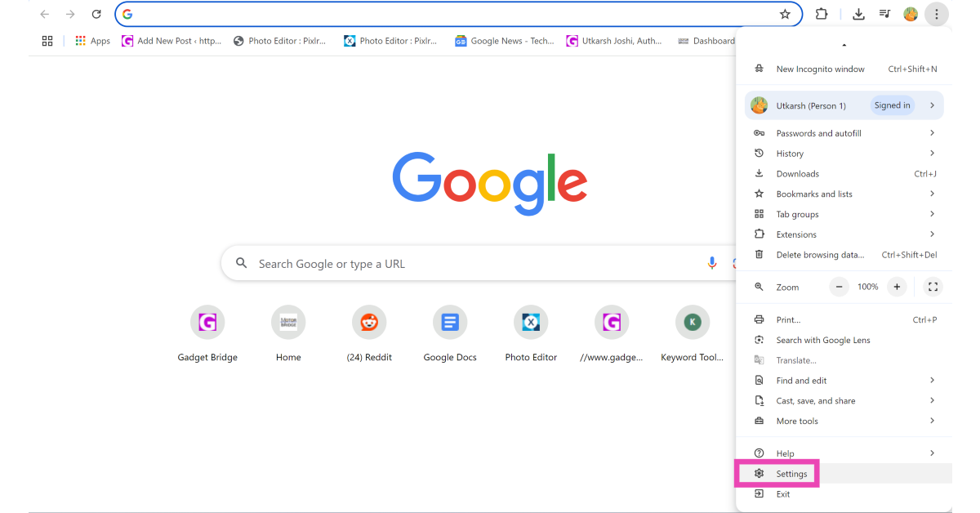The image size is (980, 513).
Task: Open a New Incognito window
Action: (844, 69)
